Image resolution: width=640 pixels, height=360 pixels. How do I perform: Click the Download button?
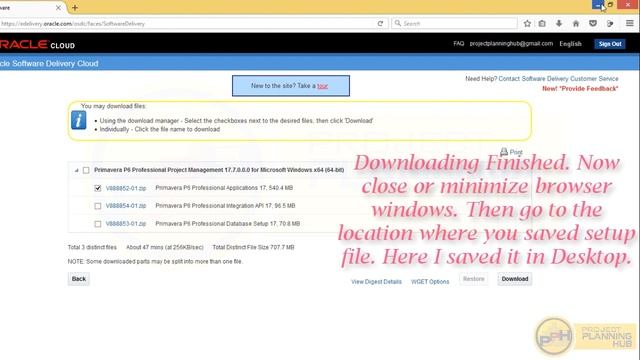[x=515, y=279]
